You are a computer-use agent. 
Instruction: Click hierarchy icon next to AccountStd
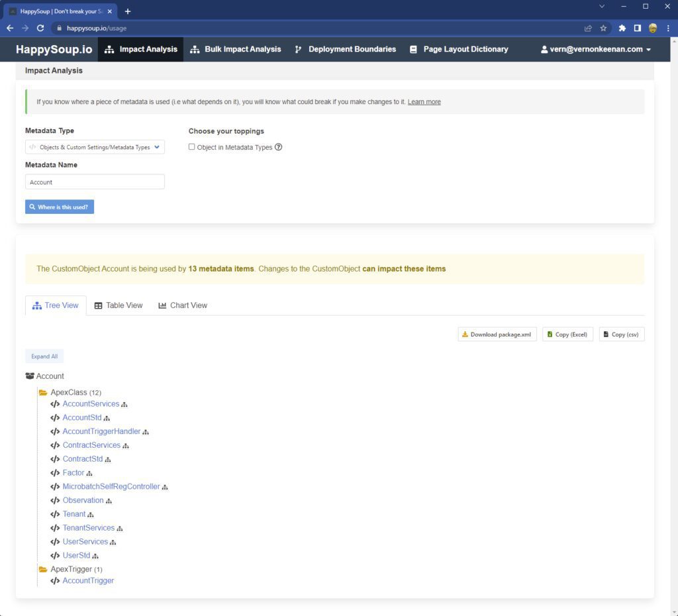pyautogui.click(x=107, y=419)
